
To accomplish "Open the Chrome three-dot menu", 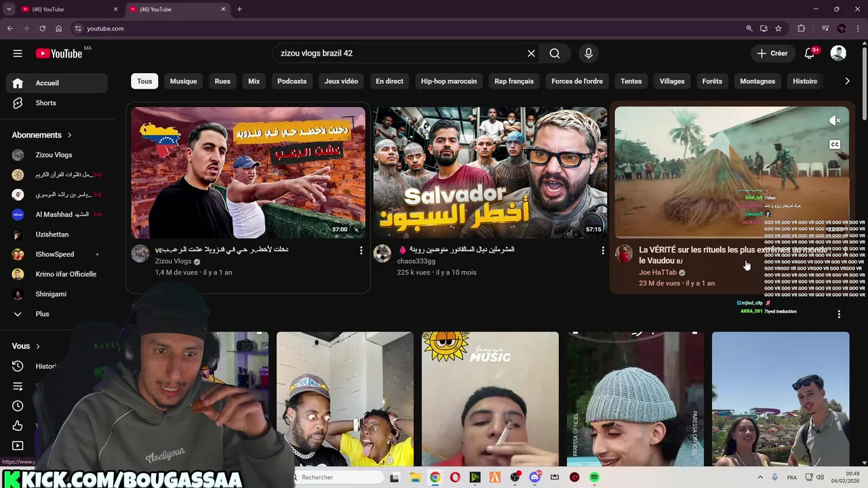I will pyautogui.click(x=859, y=28).
